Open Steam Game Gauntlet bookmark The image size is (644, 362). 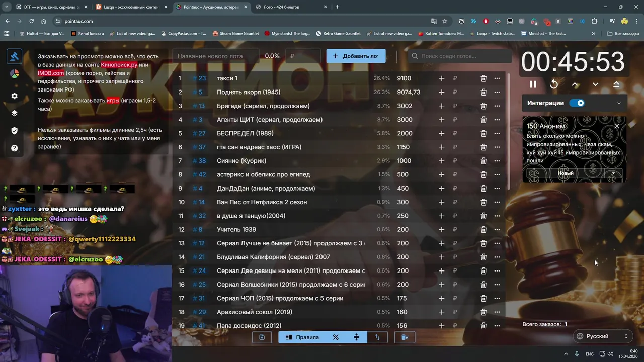[x=235, y=34]
